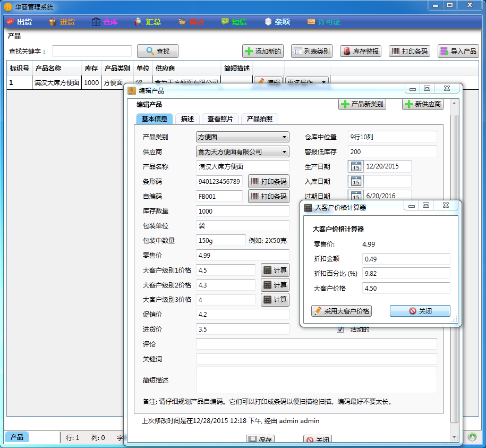Switch to the 查看照片 tab
This screenshot has width=486, height=448.
[x=220, y=119]
